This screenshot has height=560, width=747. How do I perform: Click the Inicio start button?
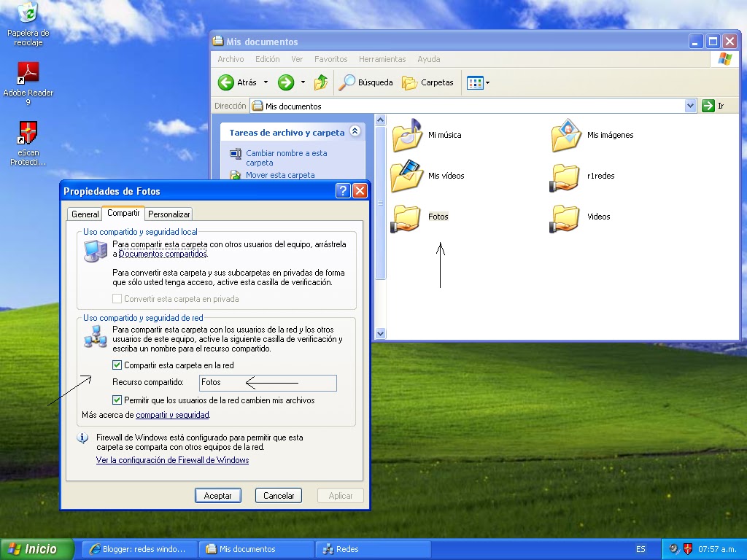pos(37,549)
